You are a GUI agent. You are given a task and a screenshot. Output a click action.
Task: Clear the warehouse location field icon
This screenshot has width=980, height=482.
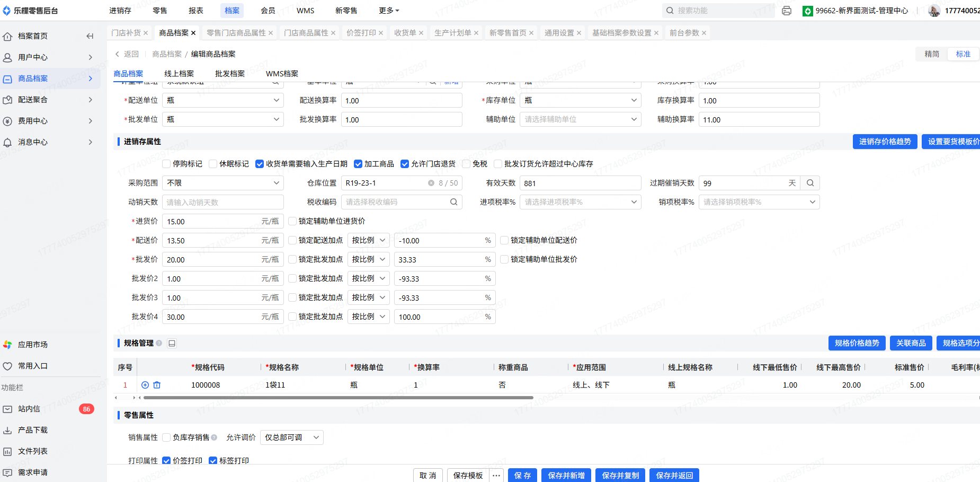pos(431,183)
